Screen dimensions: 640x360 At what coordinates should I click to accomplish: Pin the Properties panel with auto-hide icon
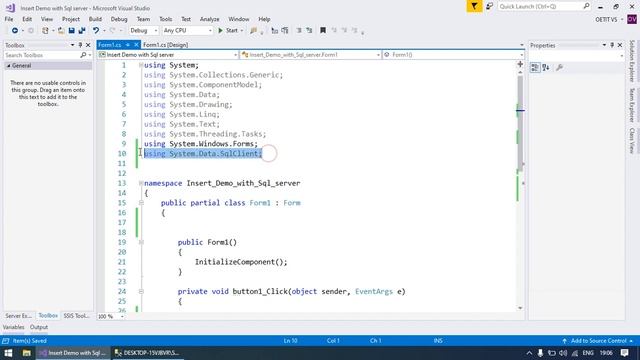[x=612, y=45]
